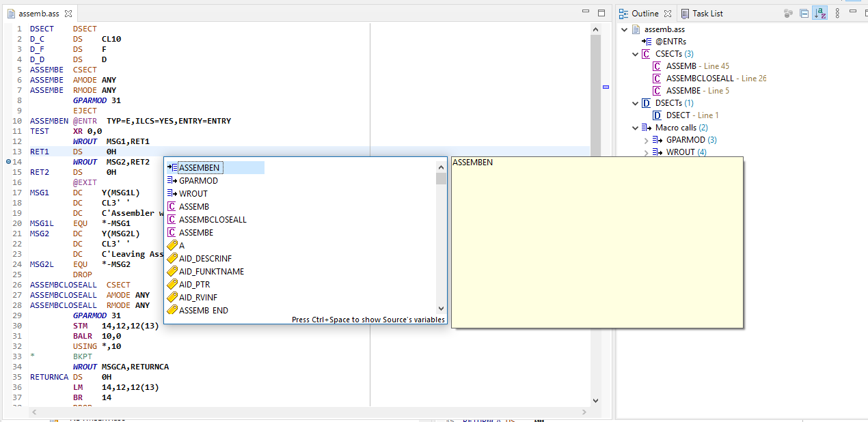Choose WROUT macro in completion popup
Screen dimensions: 868x422
(193, 193)
